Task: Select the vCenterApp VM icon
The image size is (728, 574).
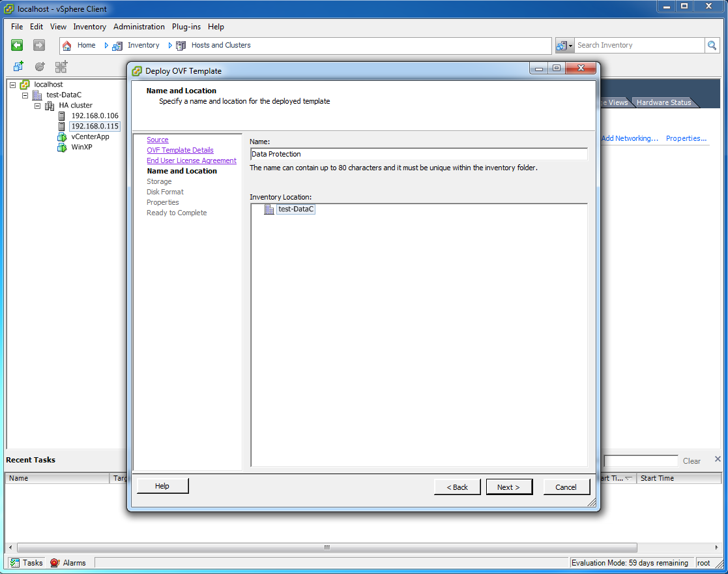Action: point(62,136)
